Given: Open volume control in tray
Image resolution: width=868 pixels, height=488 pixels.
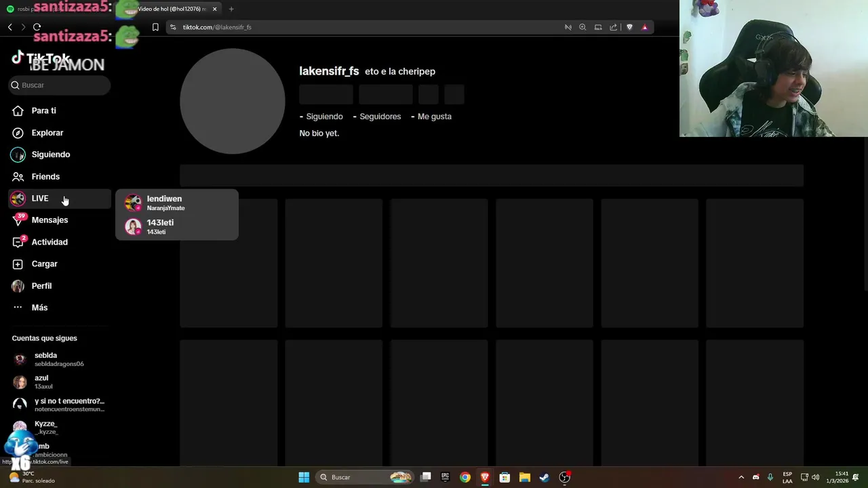Looking at the screenshot, I should coord(816,477).
